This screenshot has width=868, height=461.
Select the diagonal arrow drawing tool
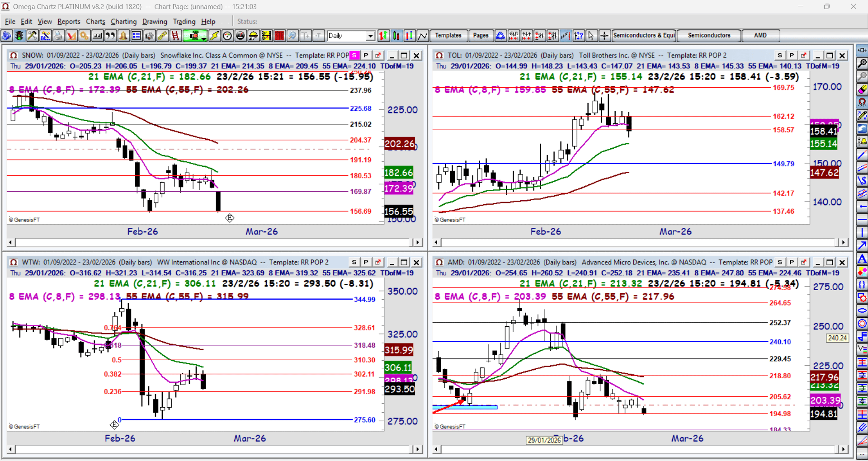coord(862,245)
